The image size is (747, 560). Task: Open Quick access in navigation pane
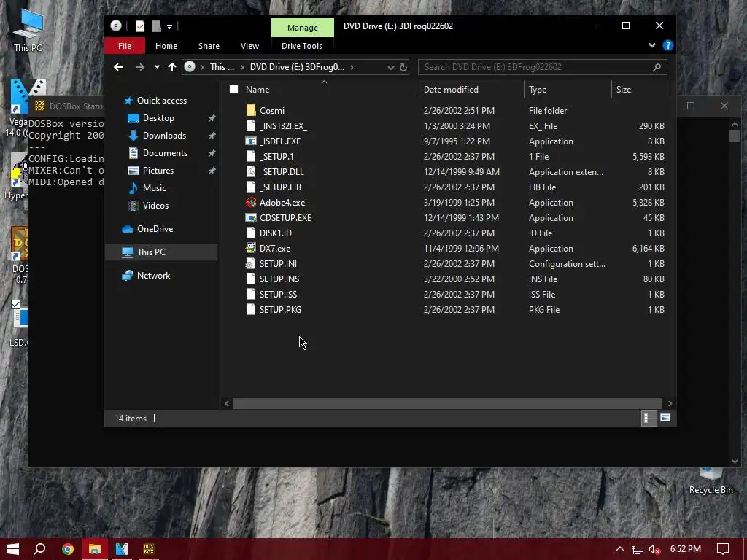[x=161, y=101]
